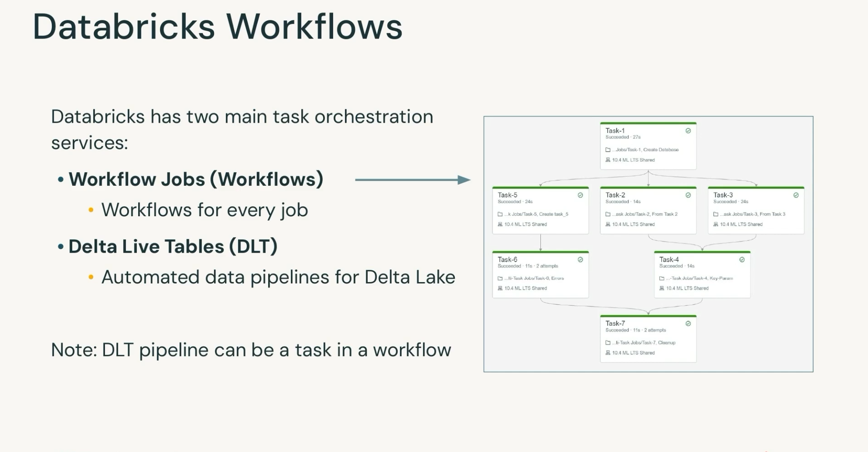Image resolution: width=868 pixels, height=452 pixels.
Task: Click the green check icon on Task-3
Action: point(796,195)
